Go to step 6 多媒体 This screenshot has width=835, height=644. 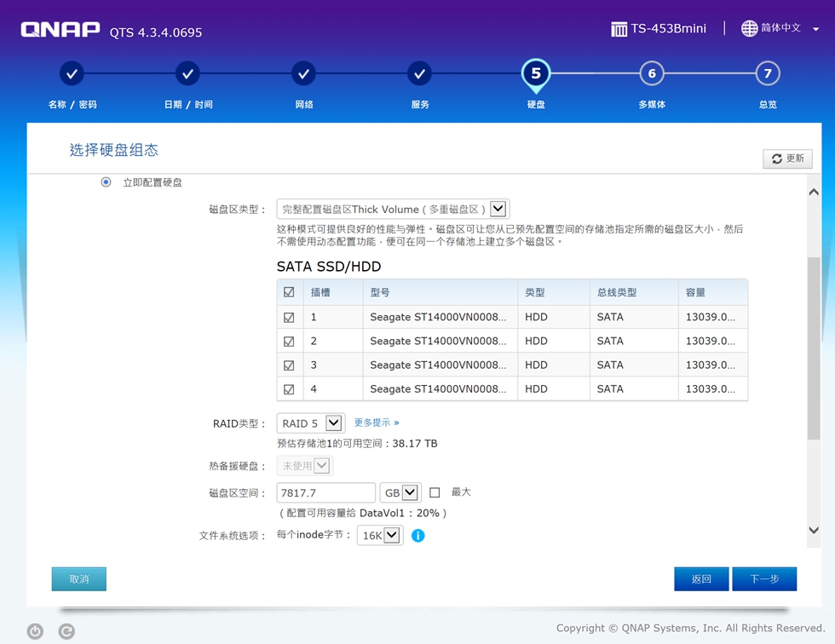[651, 73]
